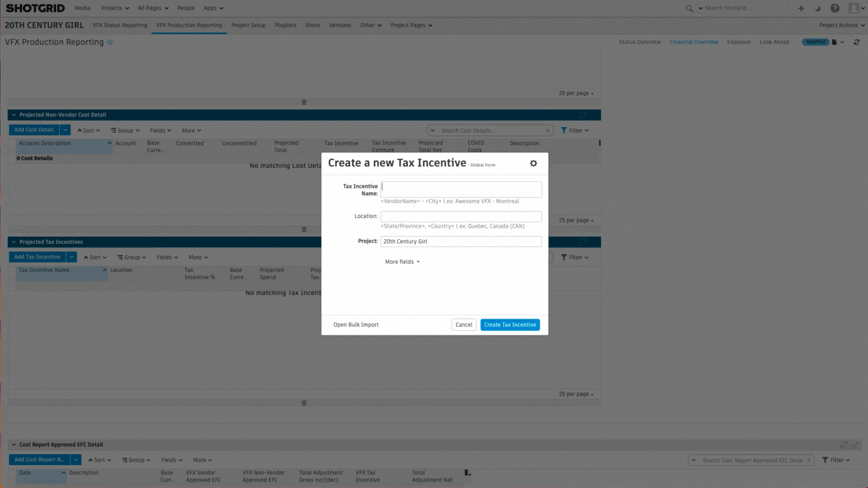The width and height of the screenshot is (868, 488).
Task: Switch to VFX Status Reporting tab
Action: tap(120, 25)
